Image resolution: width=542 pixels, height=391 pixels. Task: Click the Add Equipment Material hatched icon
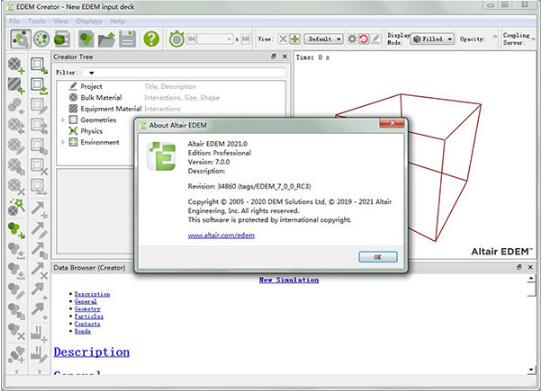click(16, 85)
